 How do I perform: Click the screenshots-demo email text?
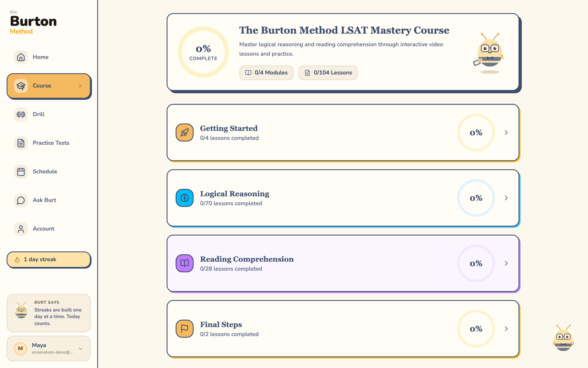point(52,352)
